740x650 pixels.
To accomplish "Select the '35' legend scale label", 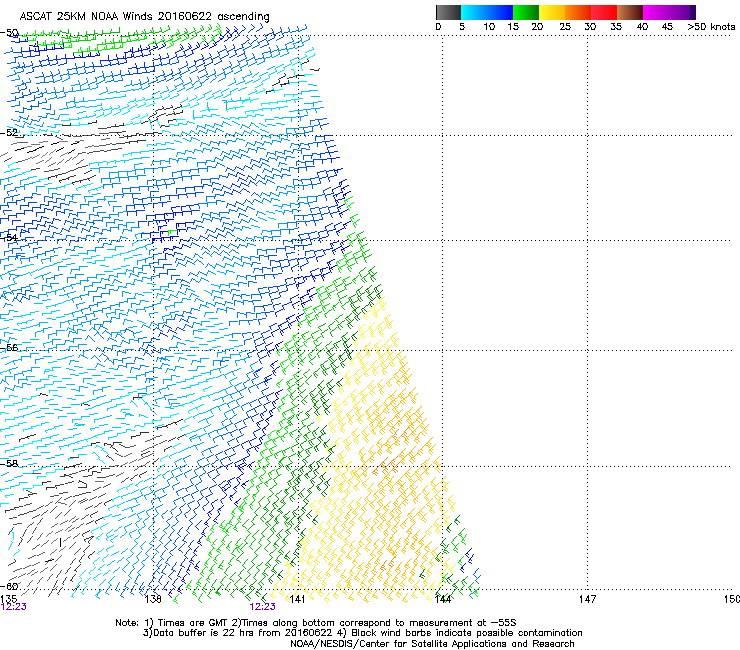I will coord(616,27).
